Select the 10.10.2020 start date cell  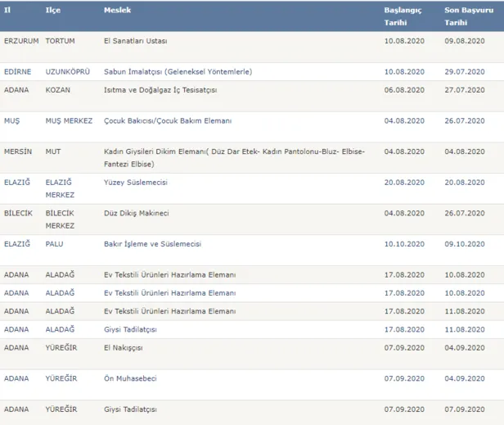404,244
